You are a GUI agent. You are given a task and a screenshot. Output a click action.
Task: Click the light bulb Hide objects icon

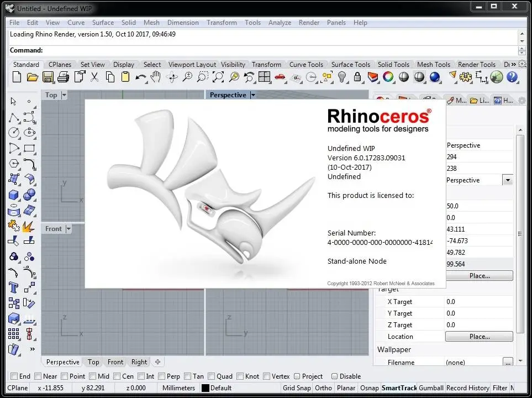342,77
